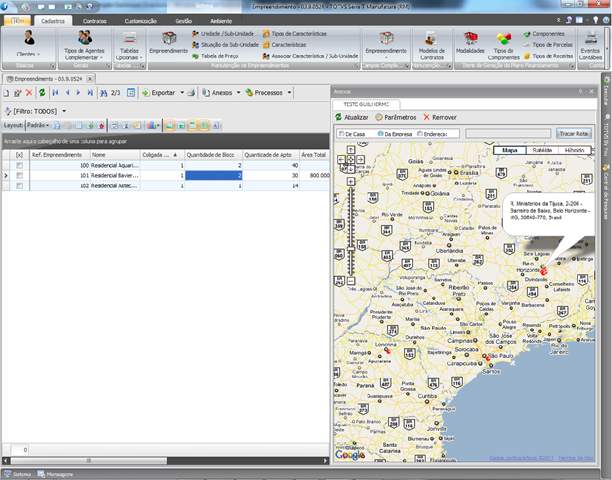The width and height of the screenshot is (612, 480).
Task: Select the Da Empresa radio option
Action: 381,134
